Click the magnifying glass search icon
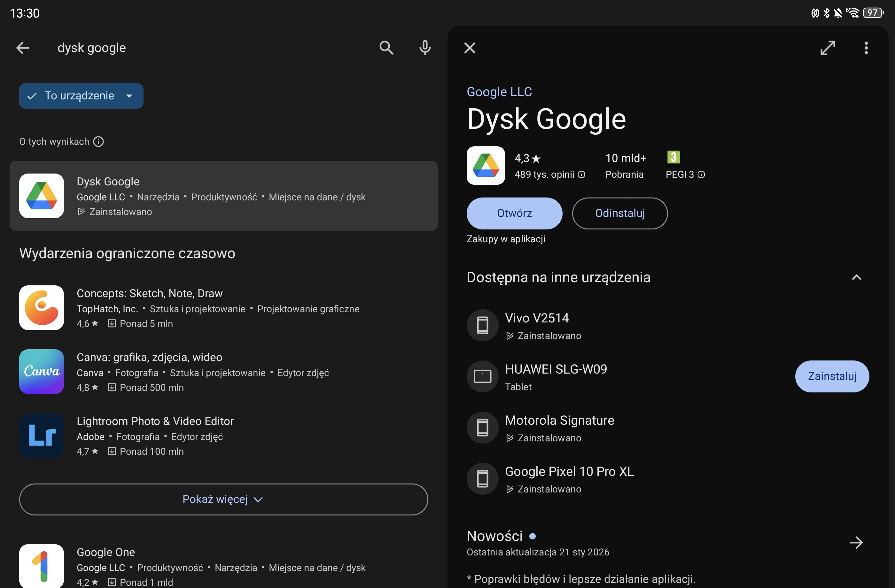Viewport: 895px width, 588px height. [386, 48]
